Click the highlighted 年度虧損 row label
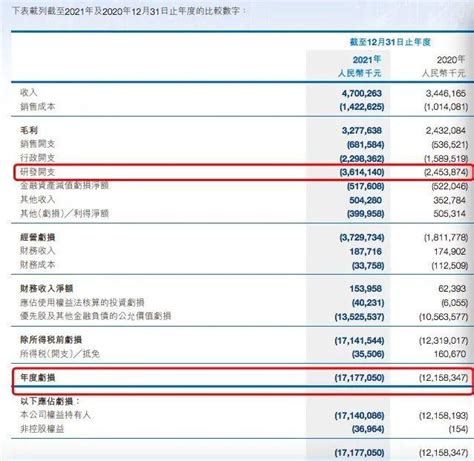Image resolution: width=474 pixels, height=461 pixels. click(x=37, y=378)
